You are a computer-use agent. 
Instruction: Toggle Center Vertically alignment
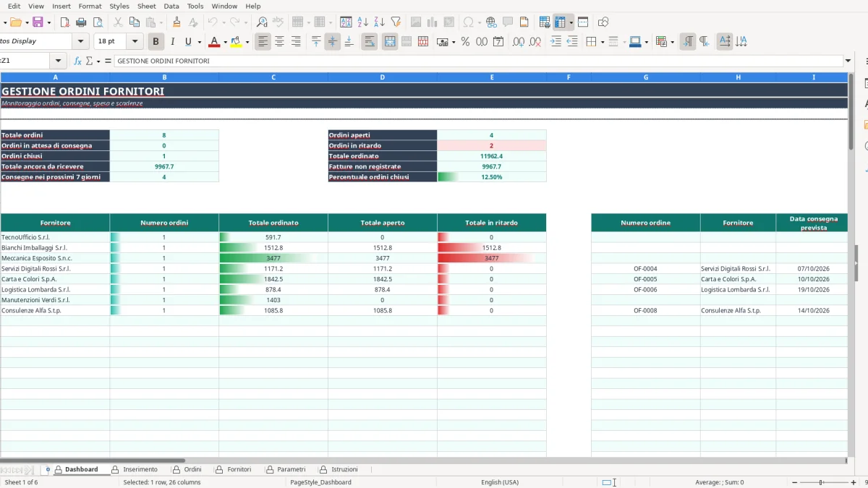(333, 42)
